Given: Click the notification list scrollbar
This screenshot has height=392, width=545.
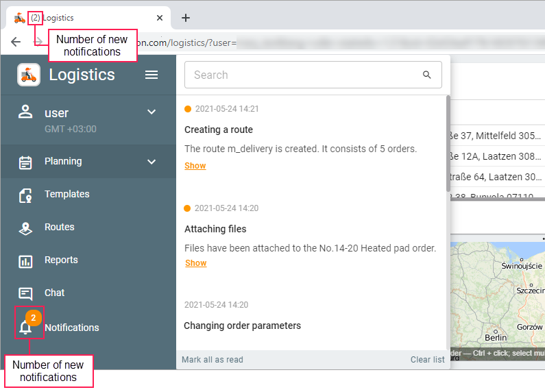Looking at the screenshot, I should pyautogui.click(x=448, y=144).
